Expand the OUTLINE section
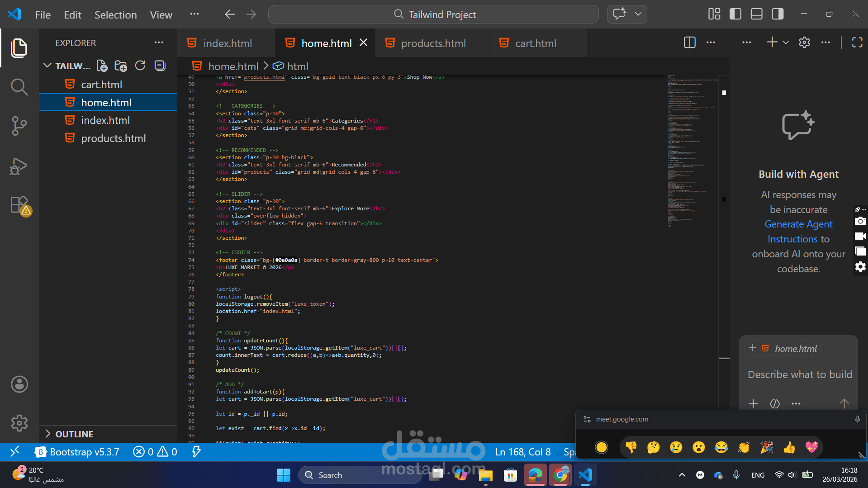Image resolution: width=868 pixels, height=488 pixels. 109,434
